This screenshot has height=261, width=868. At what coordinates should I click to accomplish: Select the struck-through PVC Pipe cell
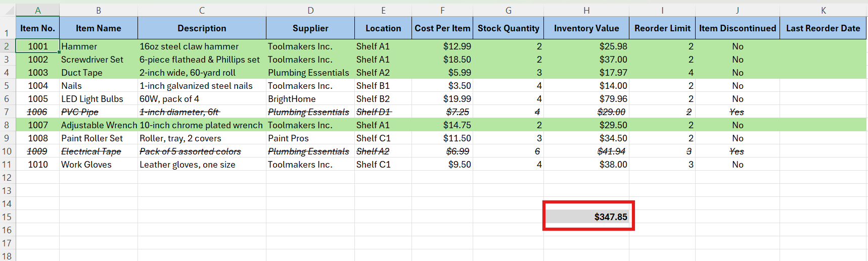tap(98, 112)
